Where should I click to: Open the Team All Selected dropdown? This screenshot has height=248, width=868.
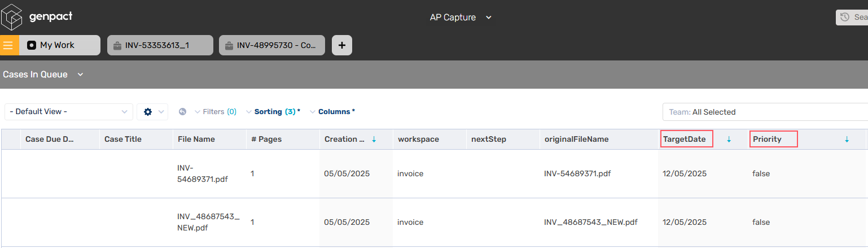pos(765,112)
